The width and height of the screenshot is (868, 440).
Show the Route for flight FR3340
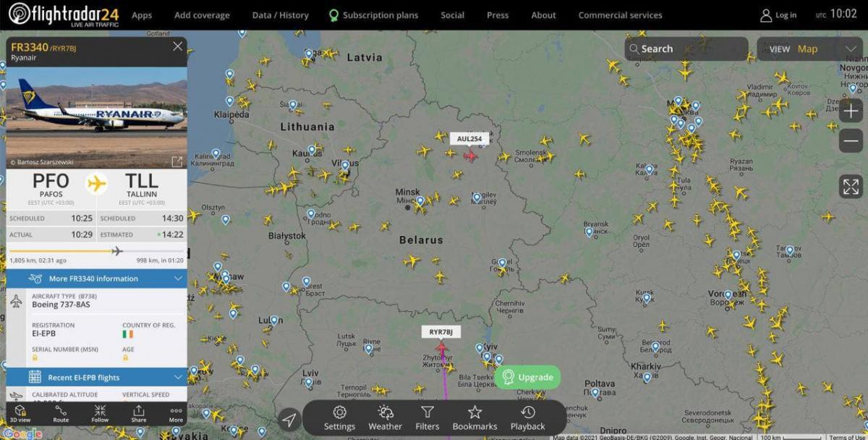point(61,413)
